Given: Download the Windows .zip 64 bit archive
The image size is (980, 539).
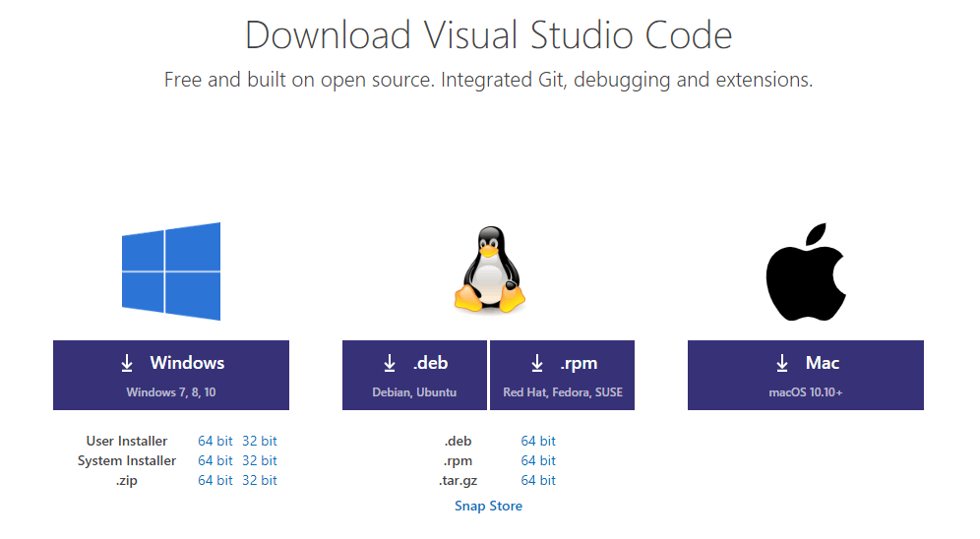Looking at the screenshot, I should click(x=214, y=480).
